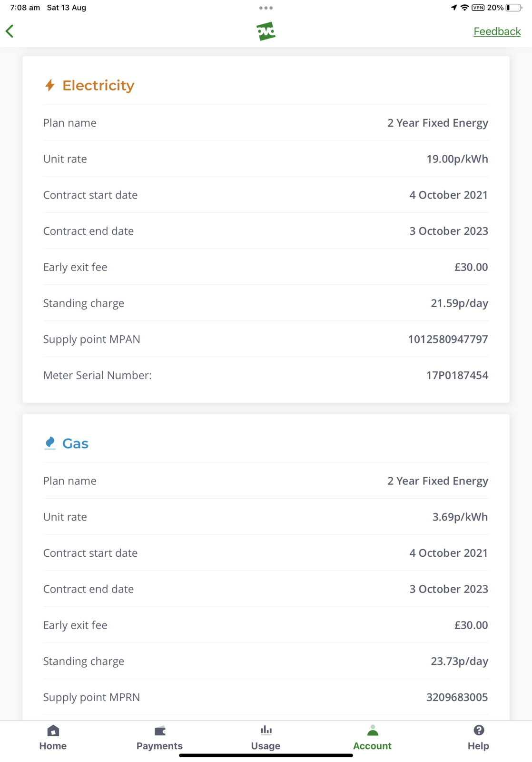Tap the OVO logo in the header

coord(266,31)
